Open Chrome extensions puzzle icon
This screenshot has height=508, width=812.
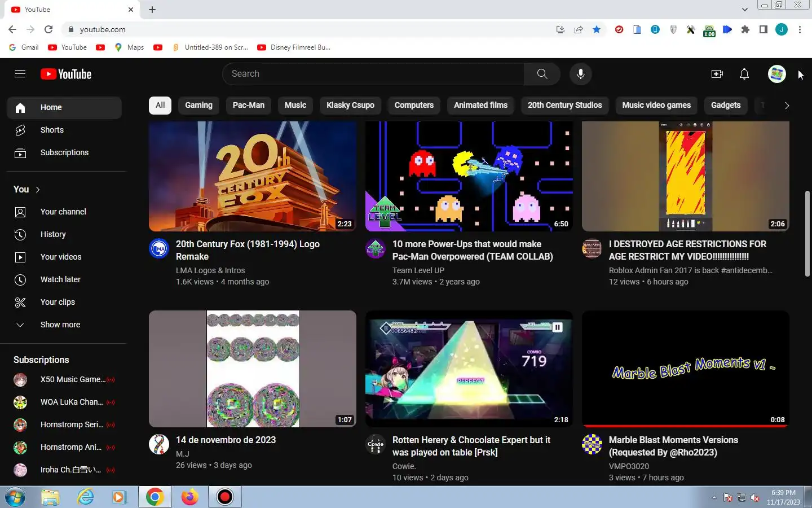(745, 29)
